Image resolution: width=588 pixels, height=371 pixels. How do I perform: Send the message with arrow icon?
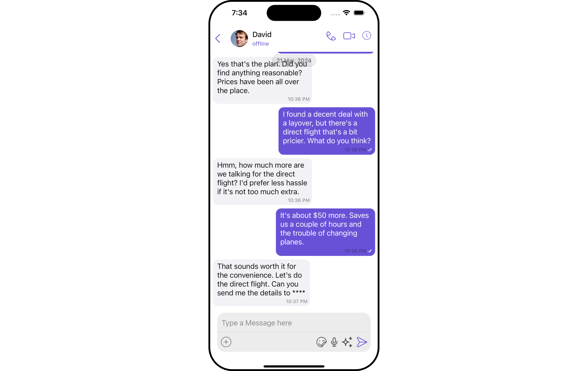pyautogui.click(x=362, y=342)
